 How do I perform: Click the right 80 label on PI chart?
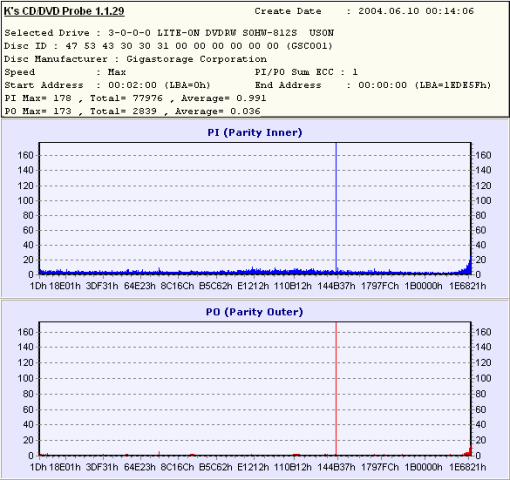tap(481, 215)
